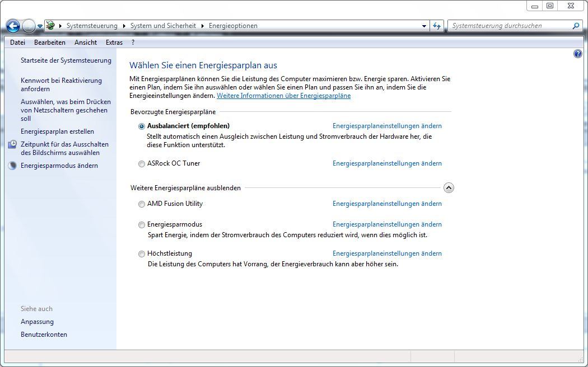Click the refresh button beside address bar
This screenshot has width=588, height=367.
(x=437, y=26)
